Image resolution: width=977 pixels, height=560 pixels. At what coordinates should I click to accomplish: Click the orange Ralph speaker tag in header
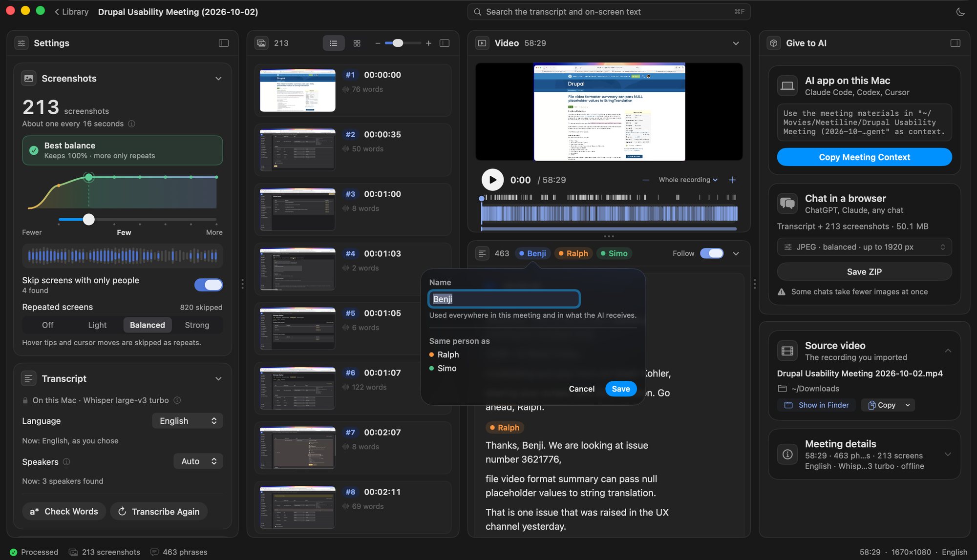pyautogui.click(x=573, y=253)
